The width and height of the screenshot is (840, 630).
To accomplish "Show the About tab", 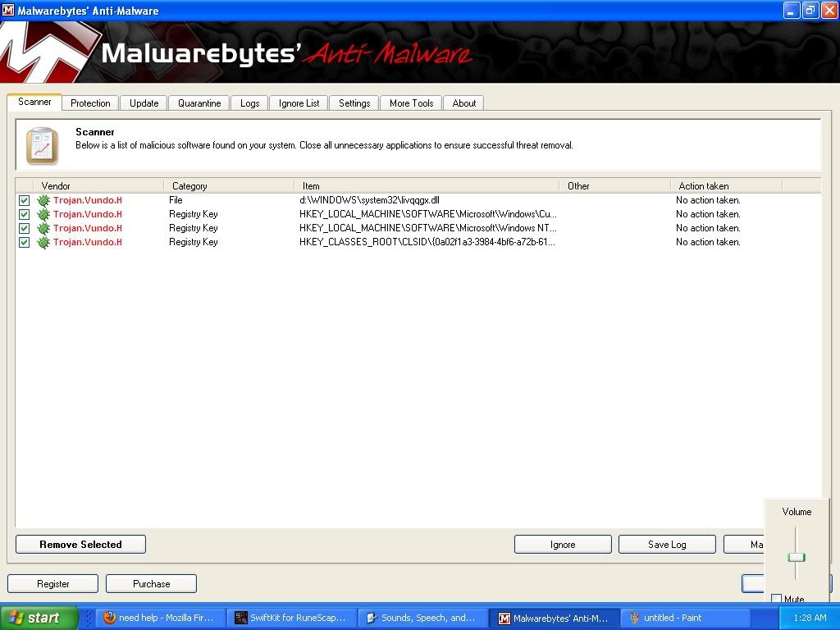I will (x=463, y=103).
